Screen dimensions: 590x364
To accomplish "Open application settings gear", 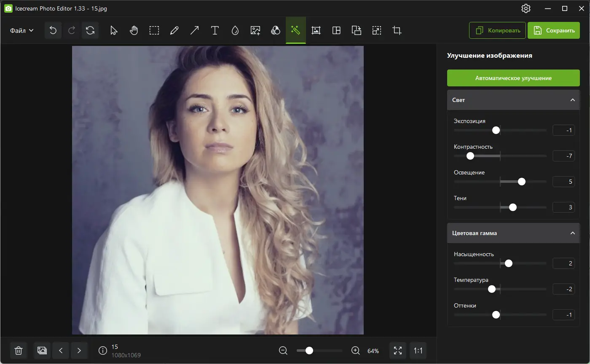I will (x=526, y=8).
